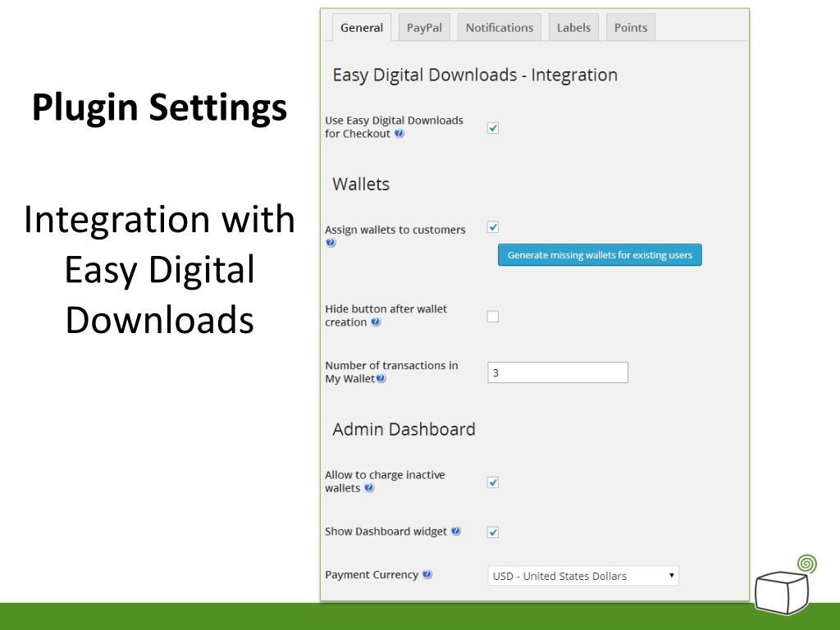
Task: Open help icon for Number of transactions
Action: [381, 378]
